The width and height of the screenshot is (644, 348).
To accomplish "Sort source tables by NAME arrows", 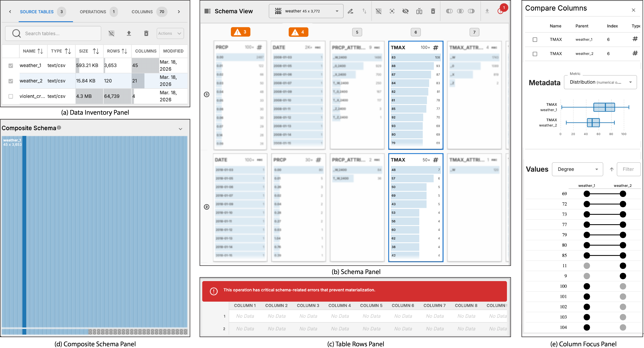I will pos(40,51).
